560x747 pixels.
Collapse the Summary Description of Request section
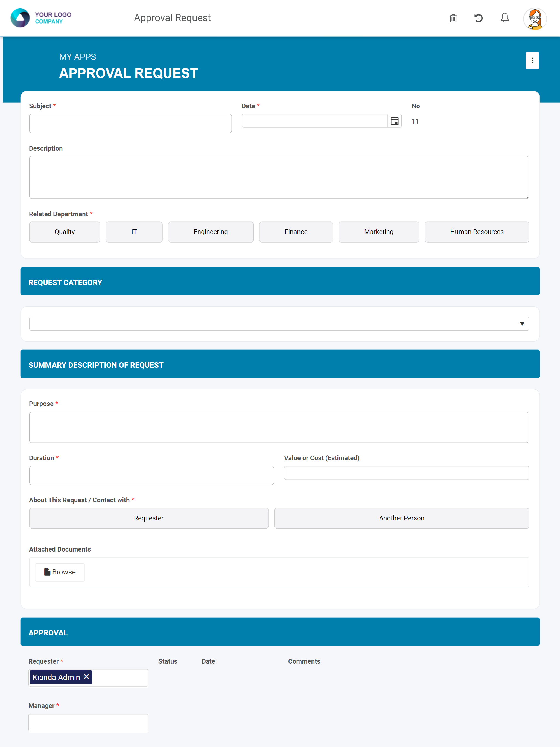280,364
